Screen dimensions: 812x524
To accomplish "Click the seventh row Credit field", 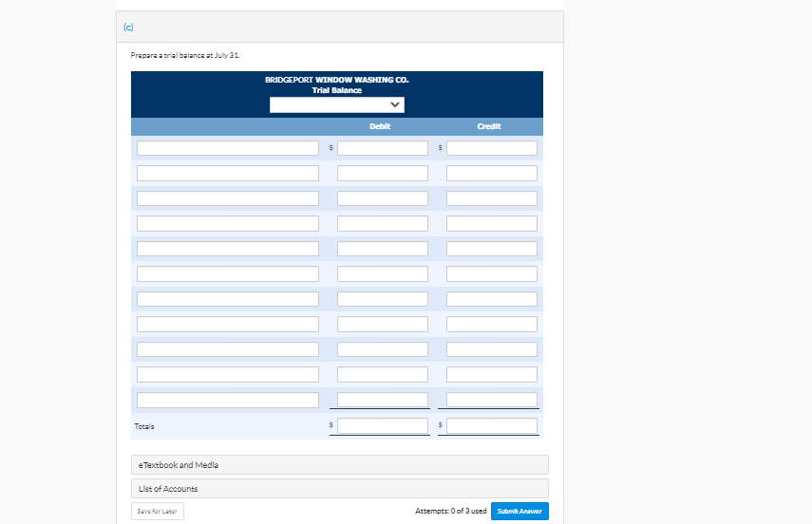I will 492,299.
